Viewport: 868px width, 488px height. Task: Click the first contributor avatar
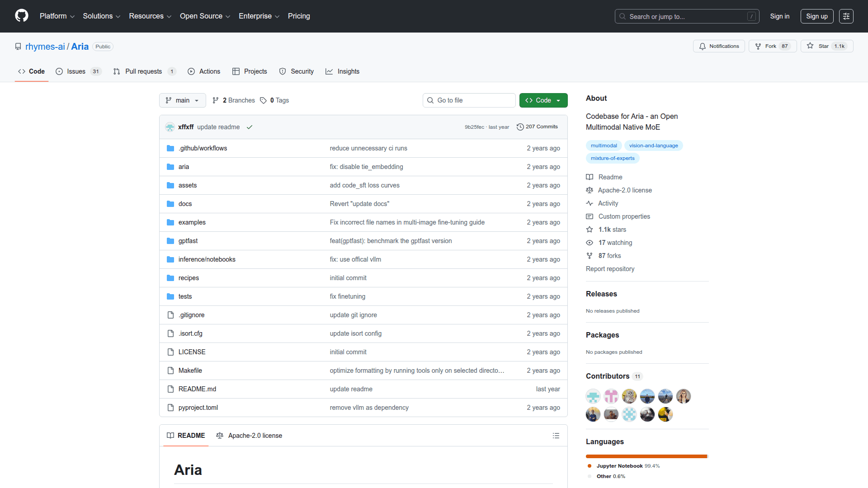[593, 396]
